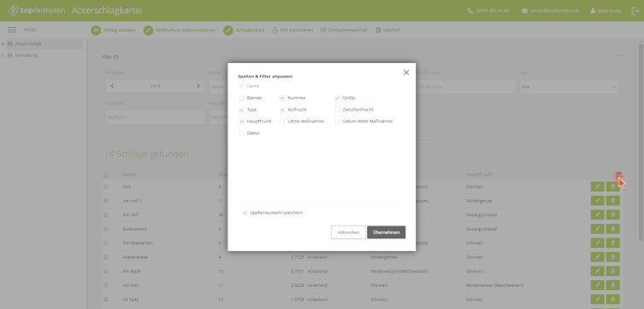Edit the Am Hof 1 row
This screenshot has height=309, width=644.
[597, 201]
